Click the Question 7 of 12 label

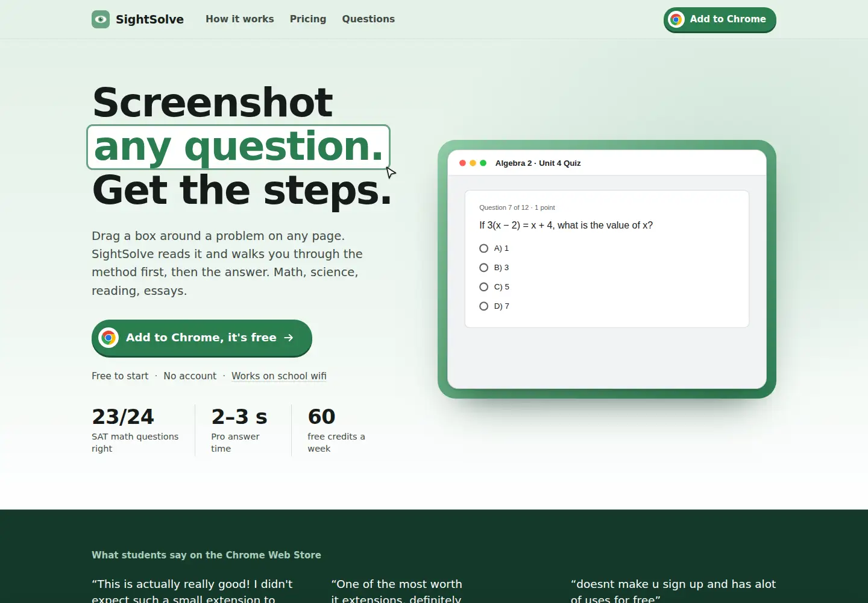coord(517,207)
